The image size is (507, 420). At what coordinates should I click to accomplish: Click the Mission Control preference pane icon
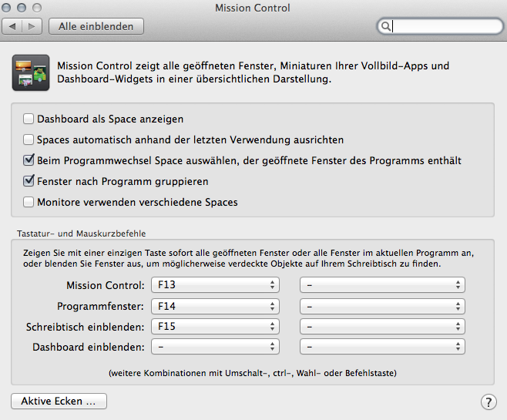(31, 72)
